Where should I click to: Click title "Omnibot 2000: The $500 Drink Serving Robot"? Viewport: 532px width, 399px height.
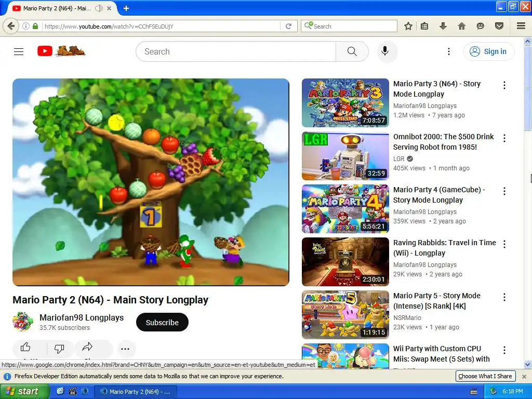pos(444,142)
